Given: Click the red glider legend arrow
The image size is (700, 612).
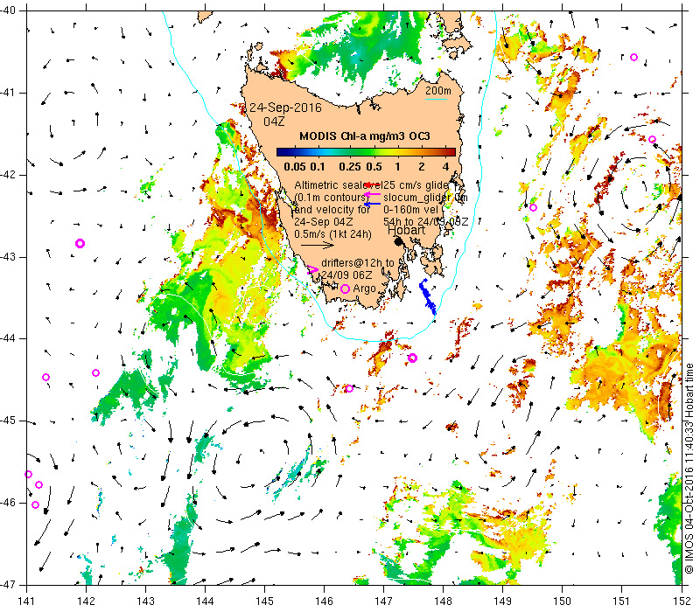Looking at the screenshot, I should pos(373,184).
